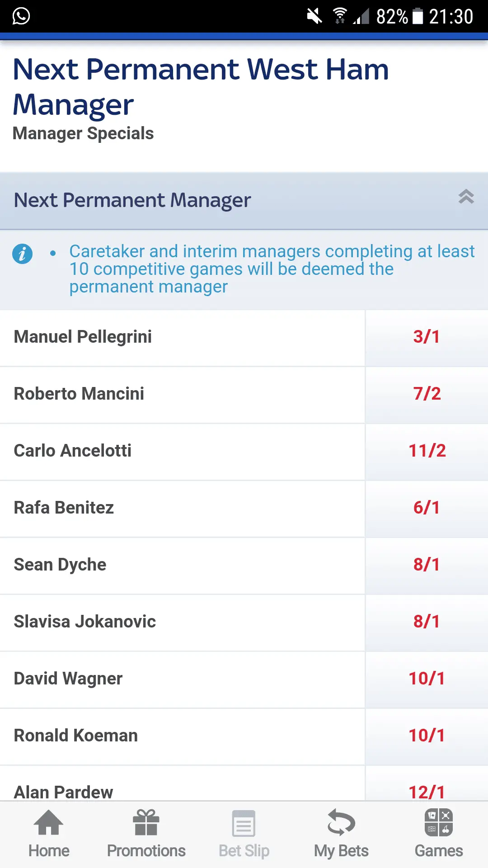Collapse the Next Permanent Manager section

tap(466, 197)
